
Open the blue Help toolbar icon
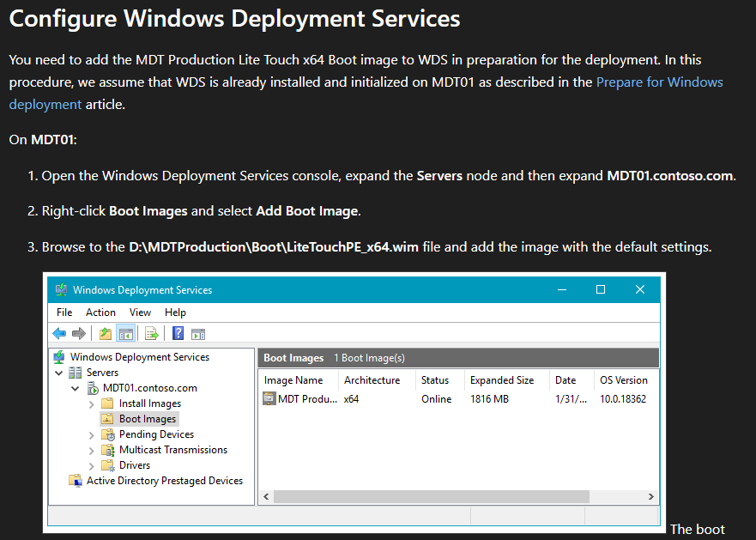[x=178, y=334]
